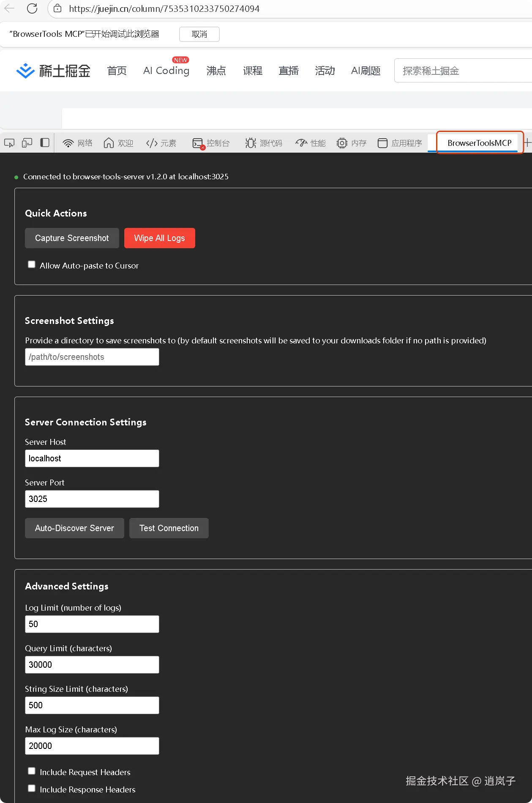The height and width of the screenshot is (803, 532).
Task: Click the Server Port field showing 3025
Action: pos(92,499)
